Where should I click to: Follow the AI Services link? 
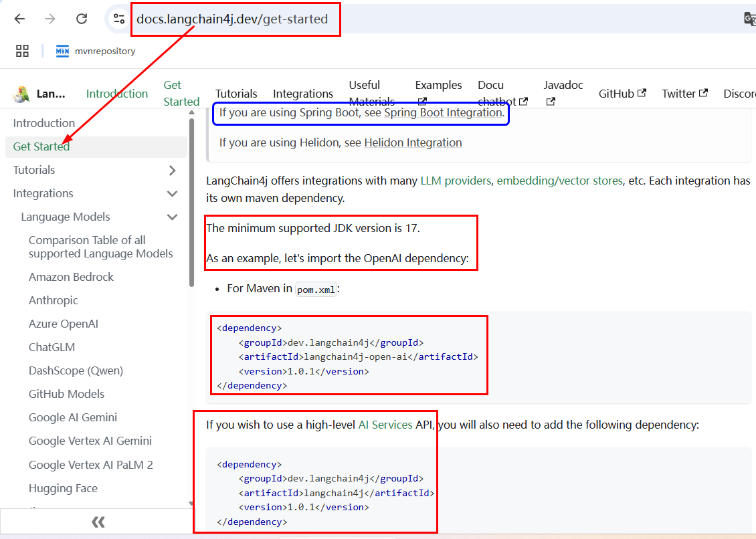tap(385, 425)
